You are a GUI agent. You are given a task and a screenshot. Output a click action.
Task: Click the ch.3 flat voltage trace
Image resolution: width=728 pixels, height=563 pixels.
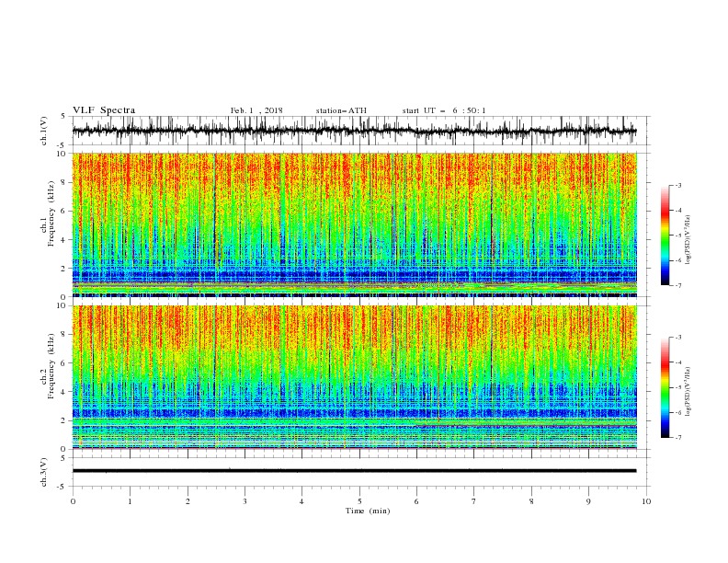[x=354, y=471]
